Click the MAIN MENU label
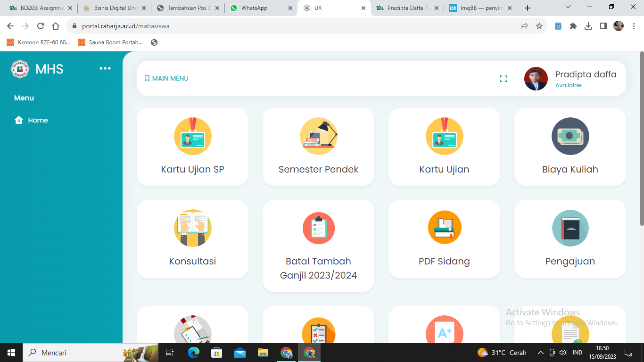The width and height of the screenshot is (644, 362). [170, 79]
